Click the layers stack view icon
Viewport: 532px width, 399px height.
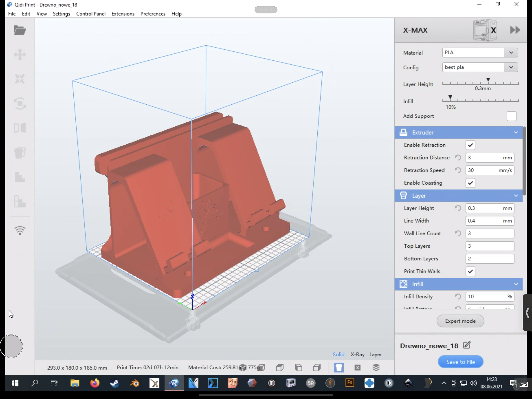(x=376, y=367)
